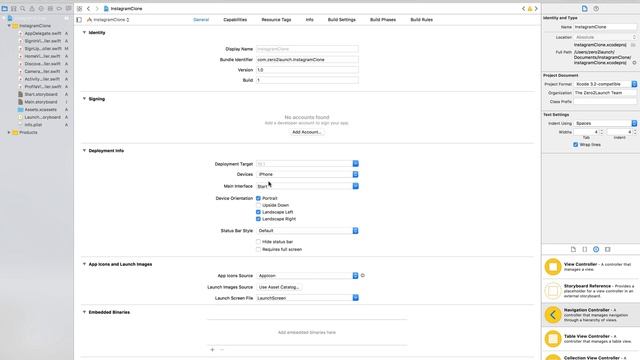The width and height of the screenshot is (640, 360).
Task: Click the yellow warning issue icon
Action: point(530,9)
